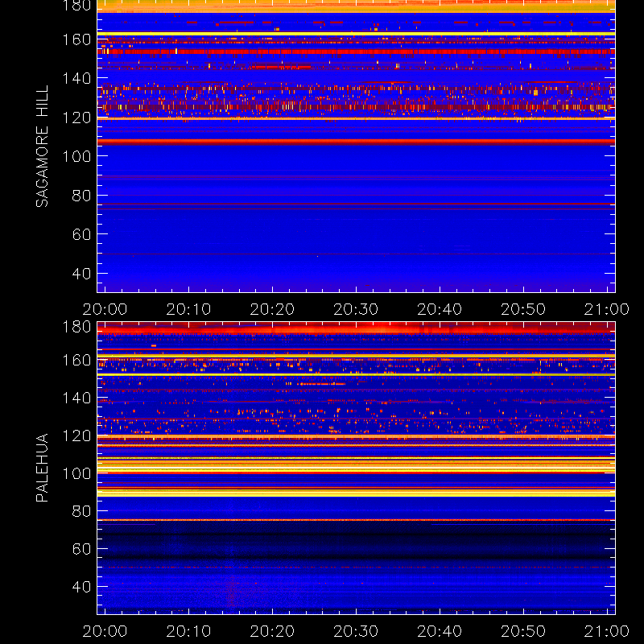
Task: Pick the 60 label on Palehua axis
Action: point(82,549)
